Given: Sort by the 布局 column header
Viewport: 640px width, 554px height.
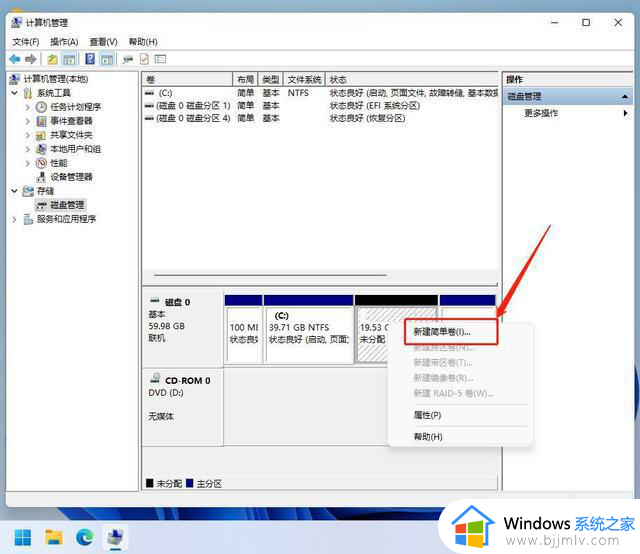Looking at the screenshot, I should [245, 79].
